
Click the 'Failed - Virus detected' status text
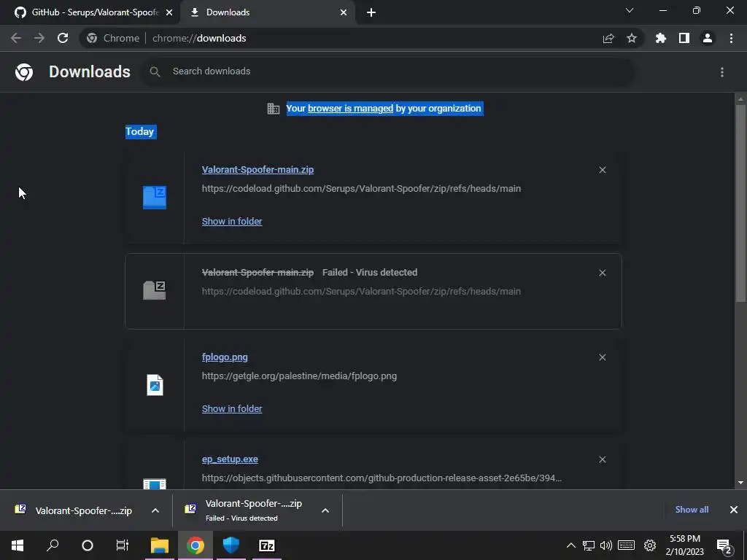370,273
